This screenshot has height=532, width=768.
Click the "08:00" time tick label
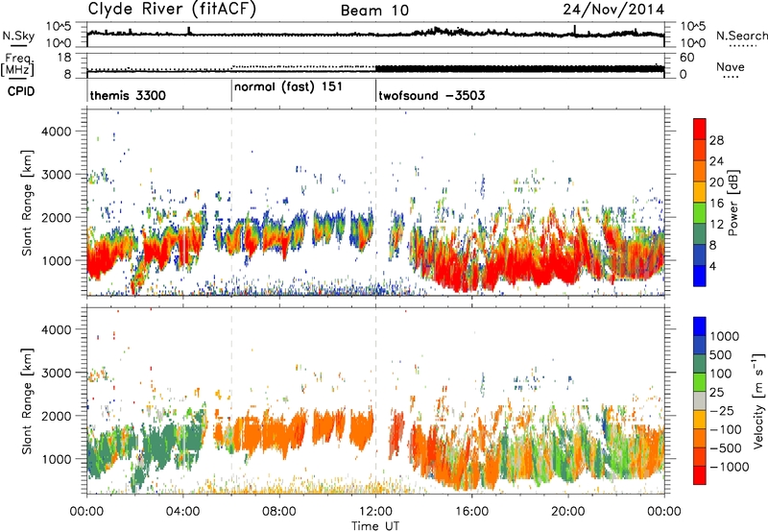click(279, 512)
